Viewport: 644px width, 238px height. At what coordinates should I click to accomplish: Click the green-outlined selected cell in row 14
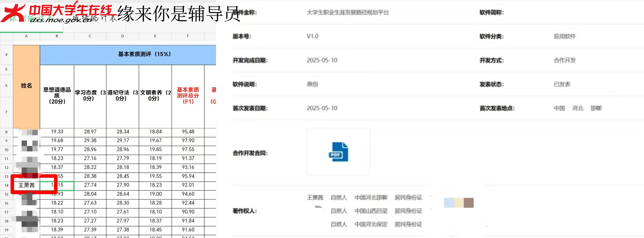click(x=57, y=185)
